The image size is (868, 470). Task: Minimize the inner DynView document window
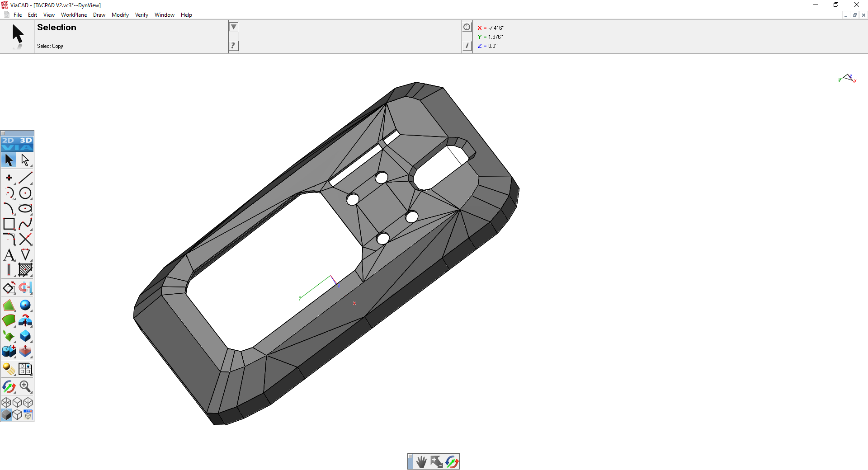pos(845,15)
